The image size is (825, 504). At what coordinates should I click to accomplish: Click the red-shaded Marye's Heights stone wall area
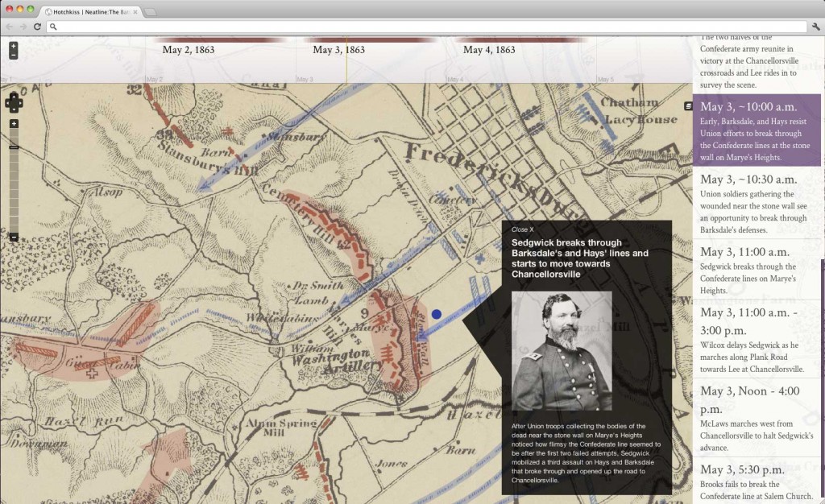click(398, 343)
